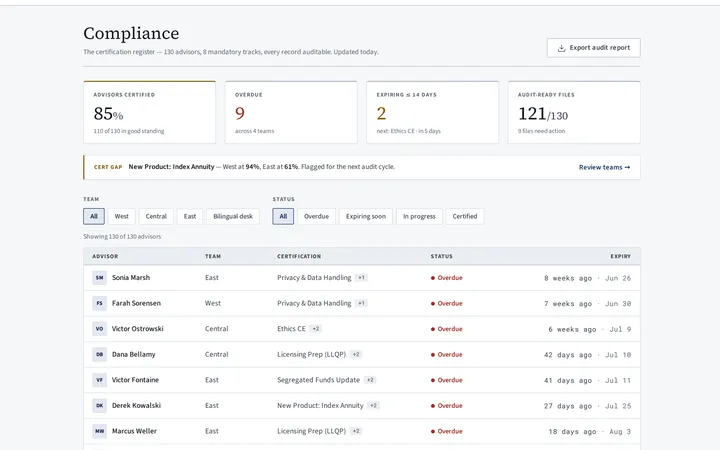Expand +2 badge beside Segregated Funds Update
The height and width of the screenshot is (450, 720).
pos(370,380)
